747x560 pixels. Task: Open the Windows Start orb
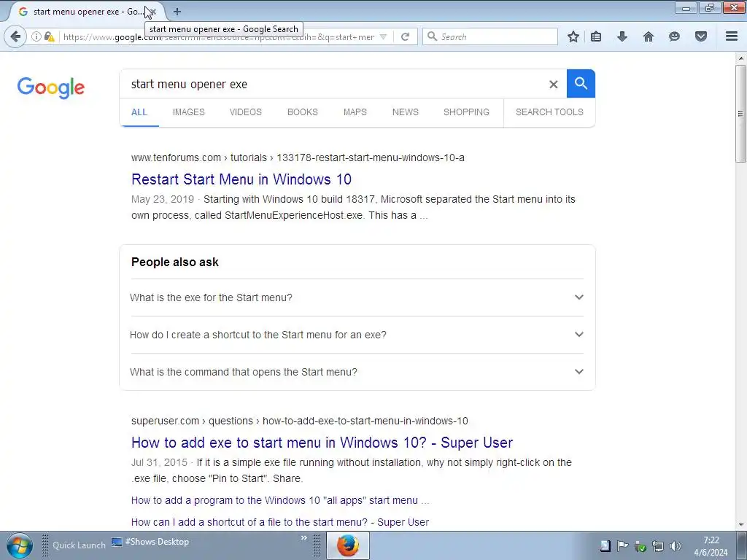click(20, 545)
